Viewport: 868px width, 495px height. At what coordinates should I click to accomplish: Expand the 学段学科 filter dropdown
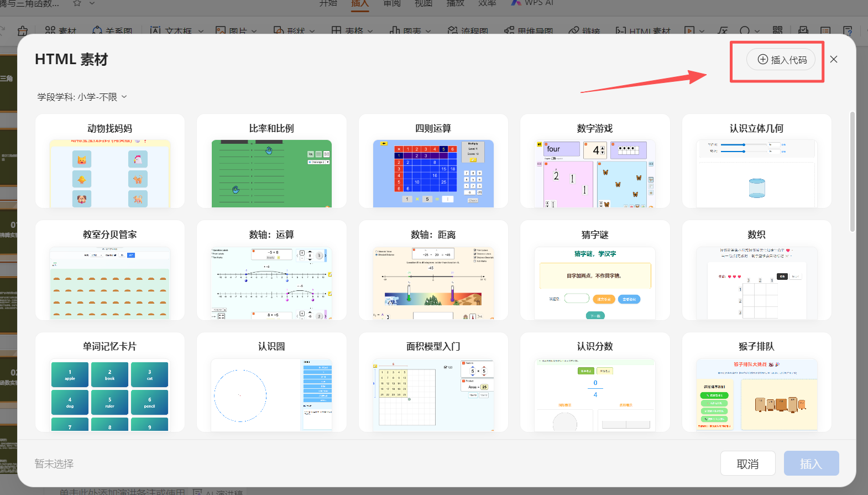pyautogui.click(x=82, y=97)
